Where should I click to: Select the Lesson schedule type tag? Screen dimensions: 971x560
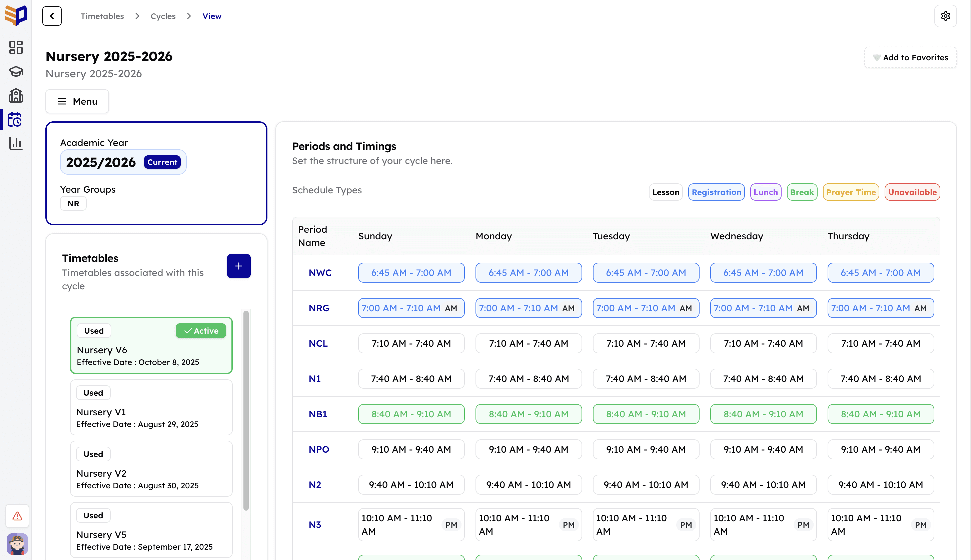tap(666, 192)
